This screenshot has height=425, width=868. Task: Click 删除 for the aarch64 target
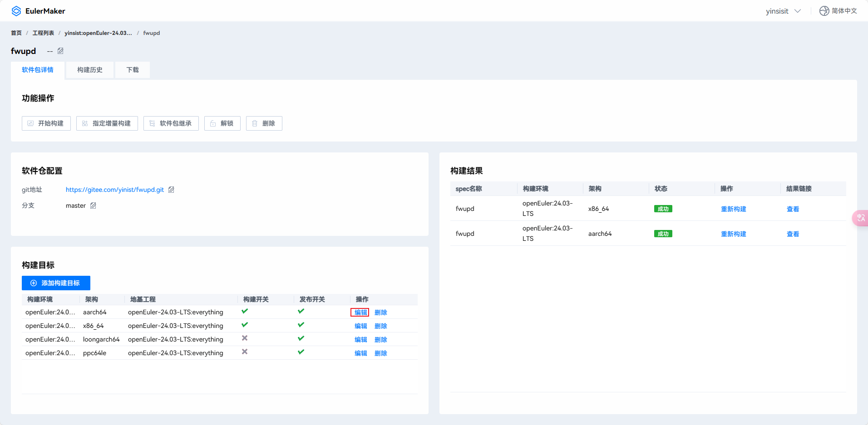pyautogui.click(x=381, y=313)
